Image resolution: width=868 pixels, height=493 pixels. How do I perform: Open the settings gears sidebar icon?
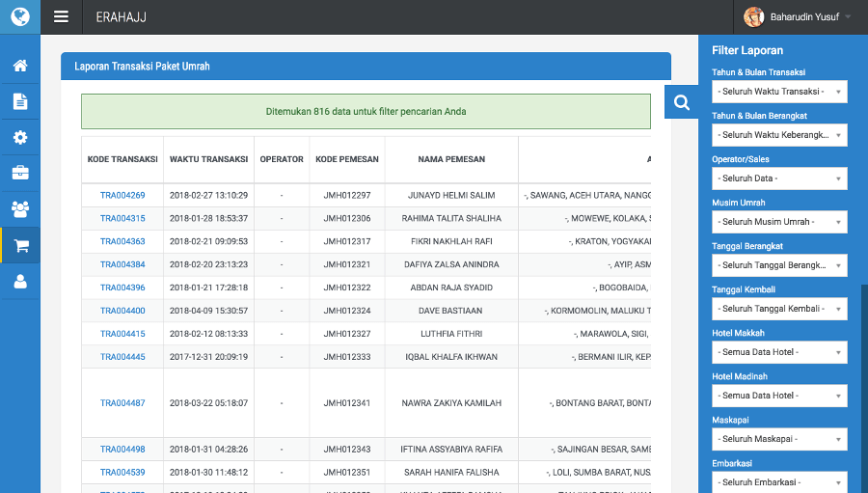click(20, 137)
